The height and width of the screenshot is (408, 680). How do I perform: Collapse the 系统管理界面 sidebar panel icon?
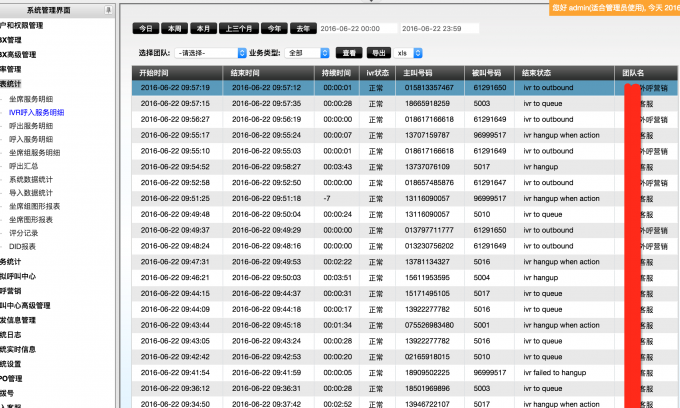point(108,9)
